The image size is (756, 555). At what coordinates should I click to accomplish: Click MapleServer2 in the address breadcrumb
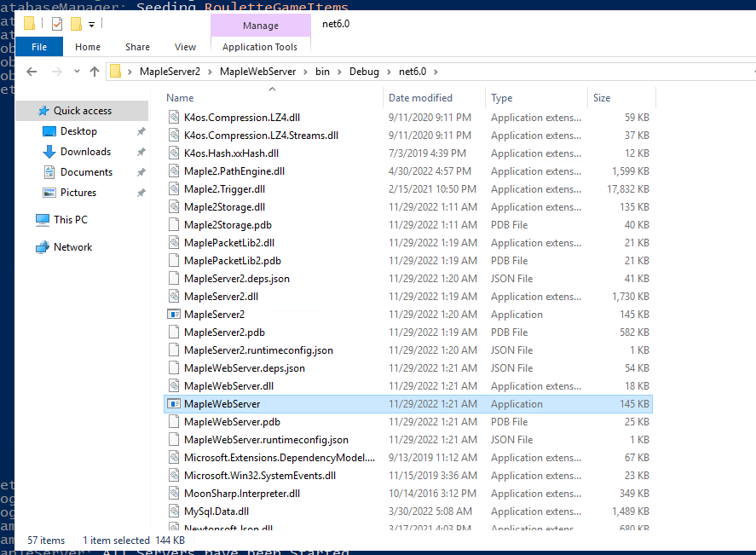[170, 72]
